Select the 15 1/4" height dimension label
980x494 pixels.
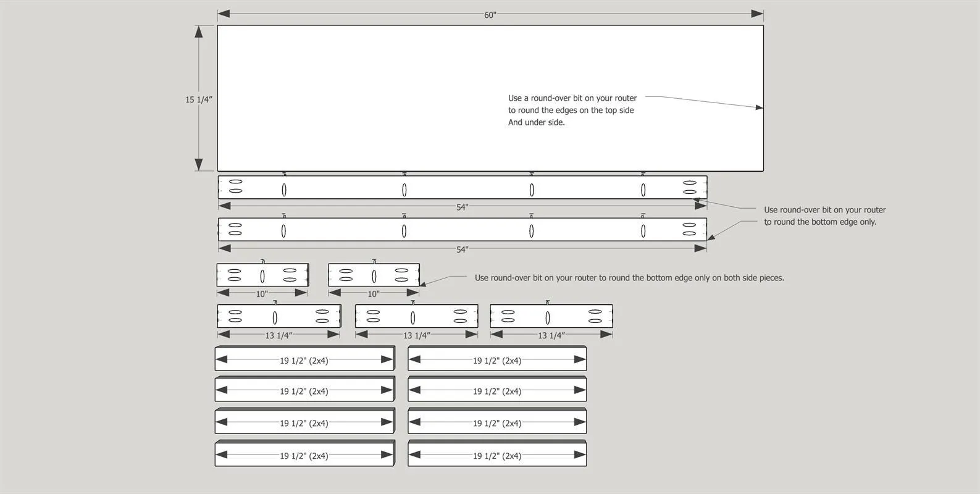tap(199, 99)
